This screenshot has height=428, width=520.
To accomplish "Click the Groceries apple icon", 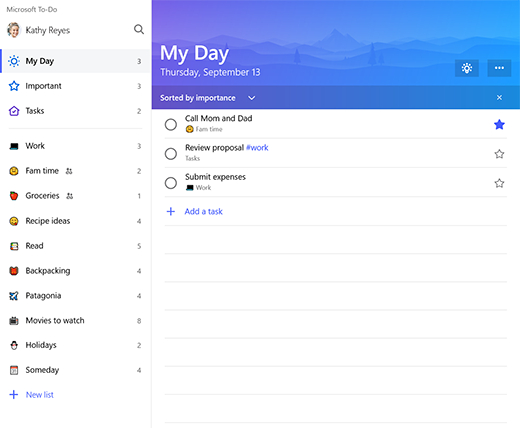I will [14, 196].
